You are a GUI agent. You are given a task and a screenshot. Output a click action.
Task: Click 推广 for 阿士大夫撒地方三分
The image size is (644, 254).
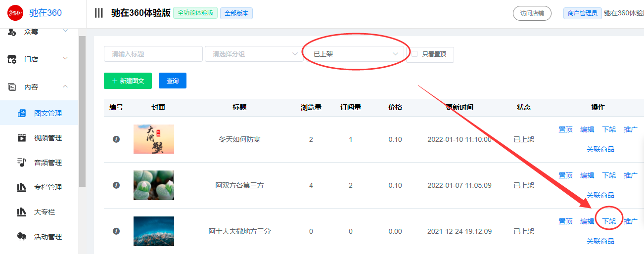pyautogui.click(x=631, y=221)
